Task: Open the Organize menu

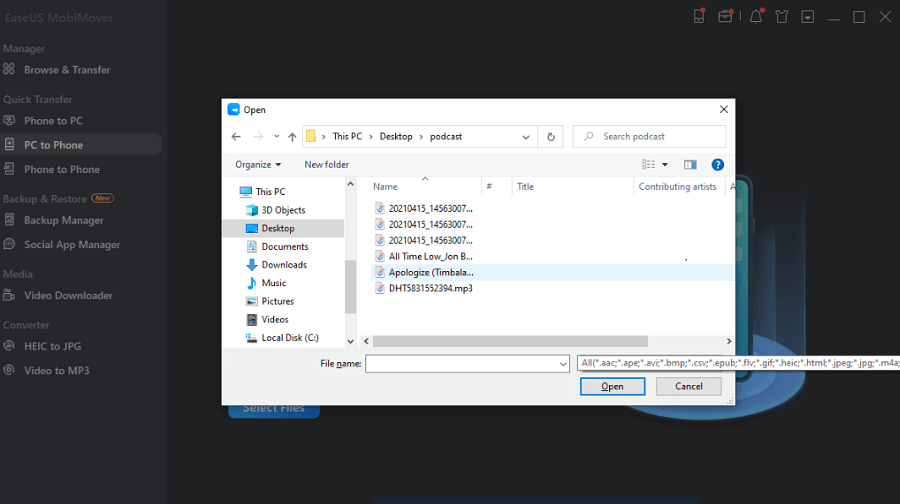Action: (258, 165)
